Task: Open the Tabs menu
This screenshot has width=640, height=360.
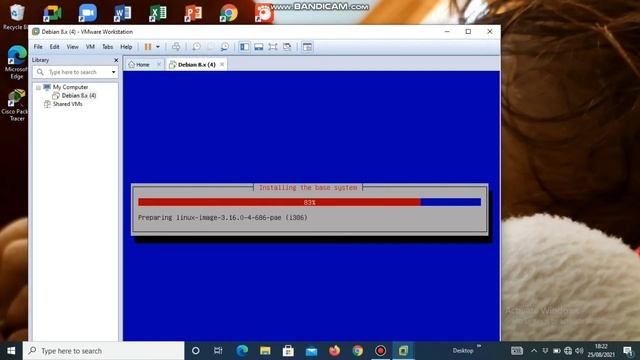Action: [x=107, y=47]
